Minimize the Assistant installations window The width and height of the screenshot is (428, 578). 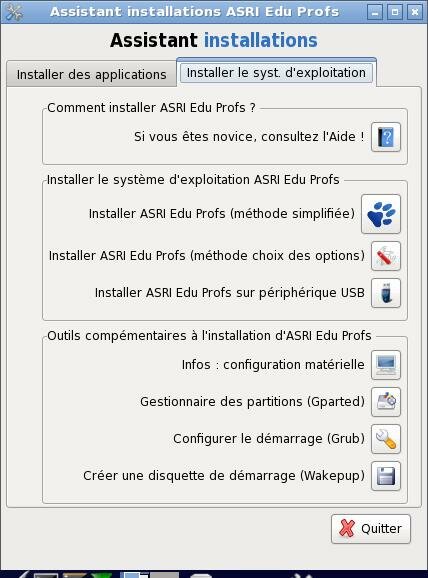click(375, 12)
